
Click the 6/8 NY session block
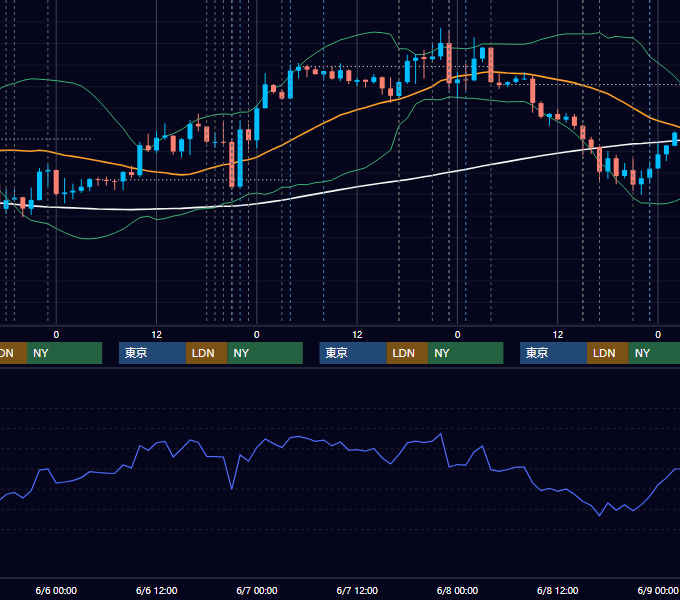(654, 353)
